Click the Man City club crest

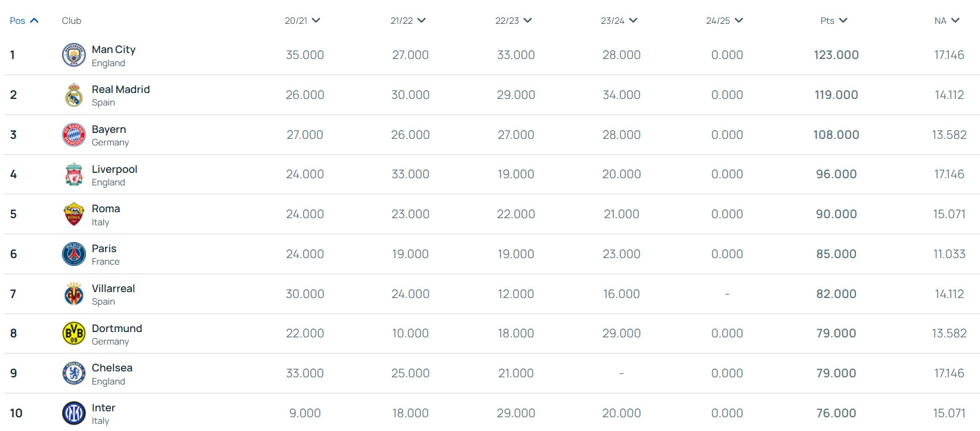pos(74,55)
